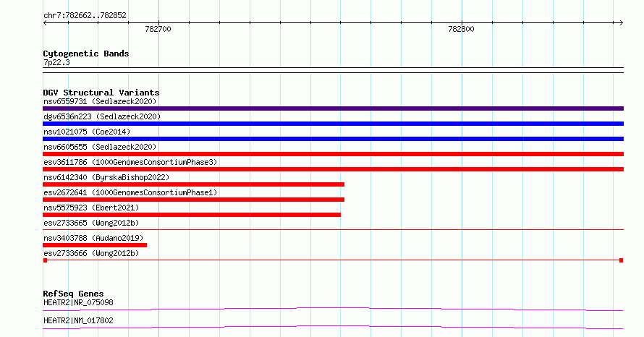This screenshot has height=337, width=644.
Task: Click the red nsv5575923 variant bar
Action: pyautogui.click(x=192, y=215)
